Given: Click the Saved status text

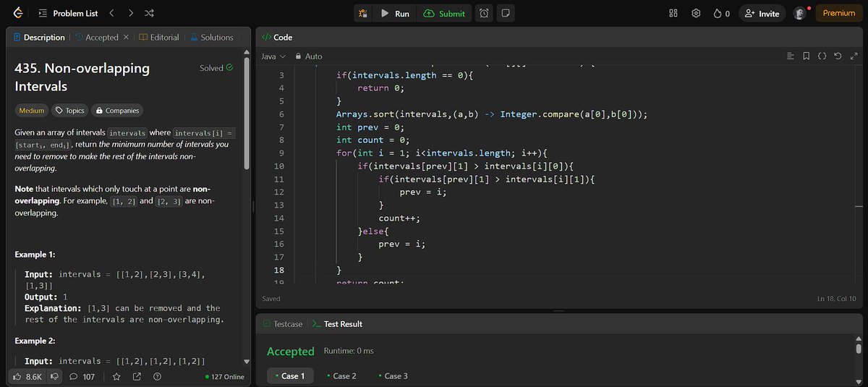Looking at the screenshot, I should 271,299.
